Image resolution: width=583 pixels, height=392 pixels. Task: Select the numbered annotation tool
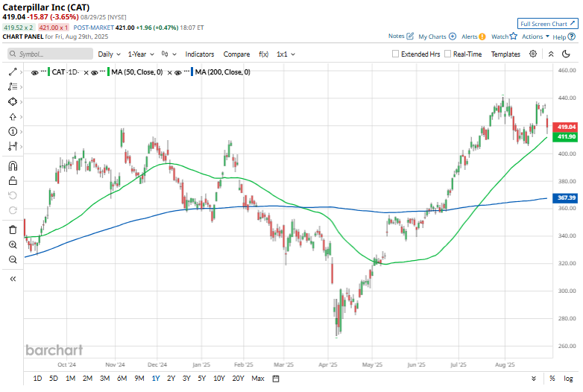pos(13,131)
